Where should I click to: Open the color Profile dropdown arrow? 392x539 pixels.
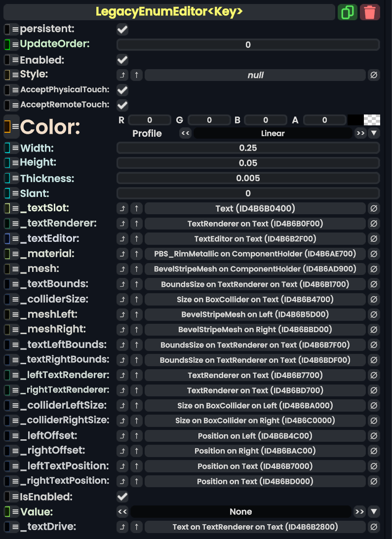pyautogui.click(x=374, y=133)
